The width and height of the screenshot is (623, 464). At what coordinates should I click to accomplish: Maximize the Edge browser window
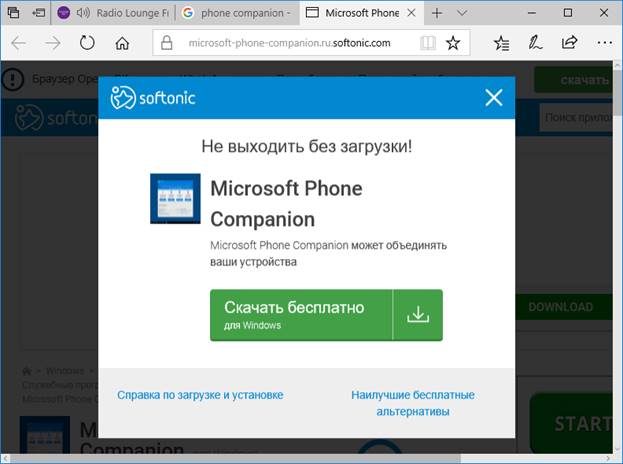coord(568,13)
